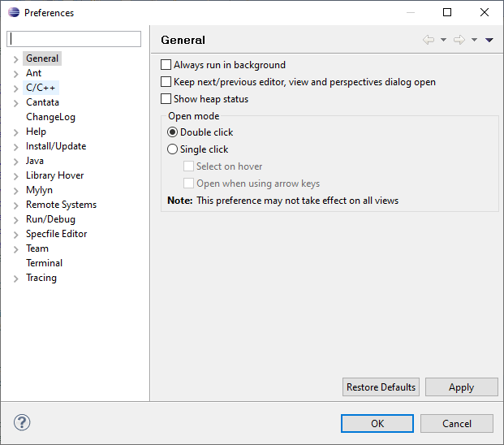The height and width of the screenshot is (445, 504).
Task: Expand the Run/Debug tree node
Action: click(16, 219)
